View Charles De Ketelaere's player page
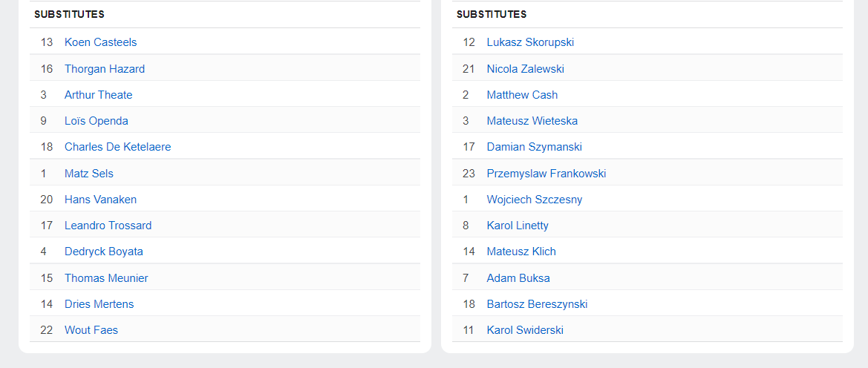The width and height of the screenshot is (868, 368). (117, 147)
